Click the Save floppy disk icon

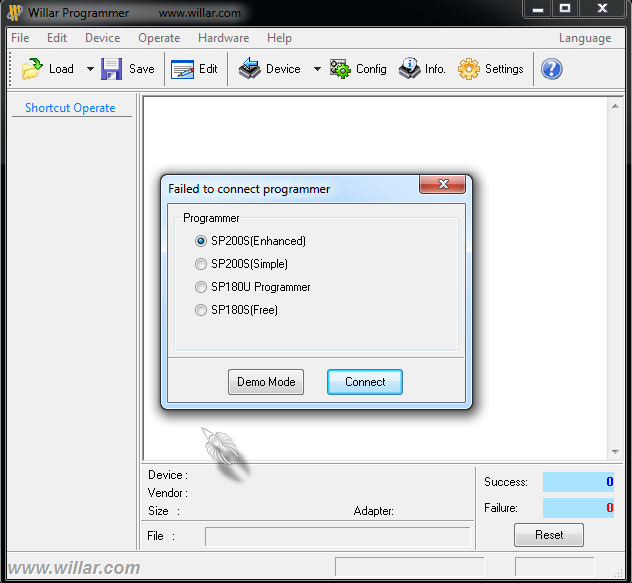(x=111, y=69)
